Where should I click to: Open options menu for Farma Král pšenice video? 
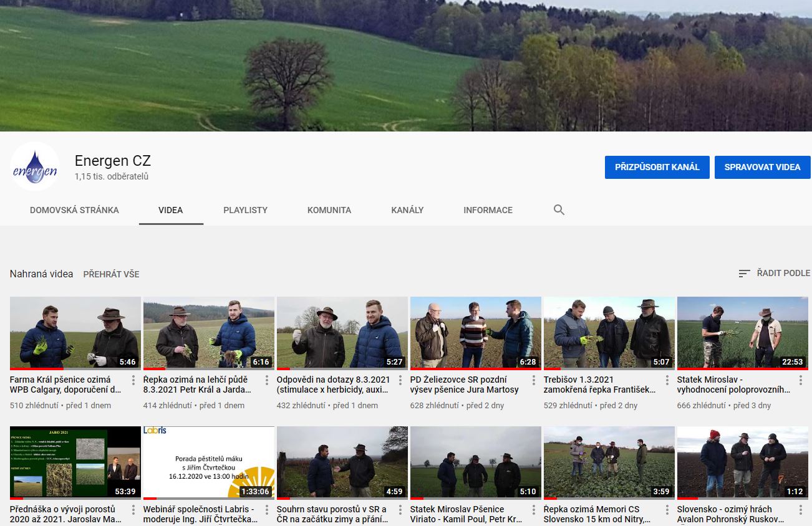click(x=133, y=380)
